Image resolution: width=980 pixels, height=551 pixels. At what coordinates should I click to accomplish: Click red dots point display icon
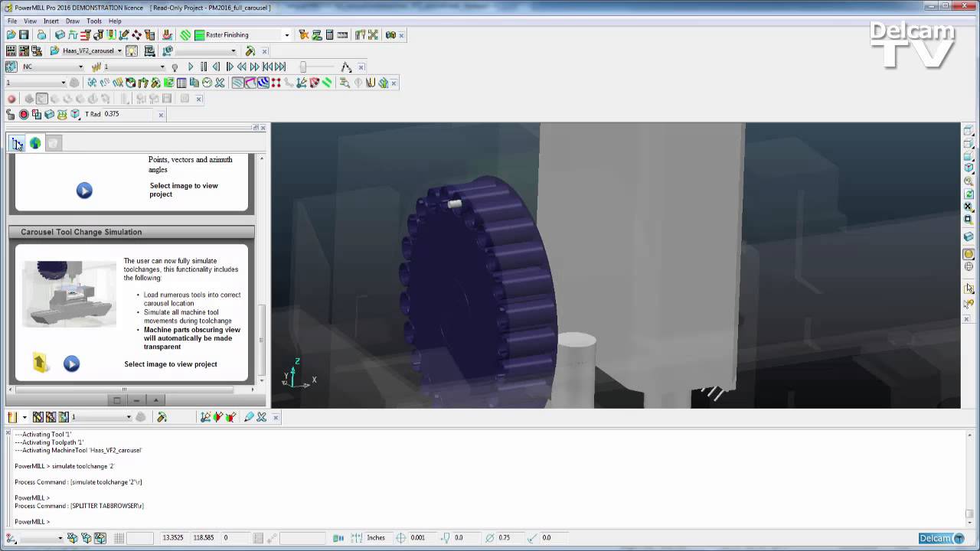pyautogui.click(x=276, y=83)
